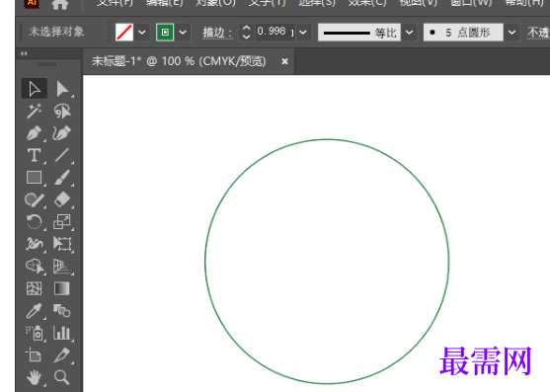Click the green stroke color swatch
This screenshot has width=550, height=392.
[x=165, y=33]
